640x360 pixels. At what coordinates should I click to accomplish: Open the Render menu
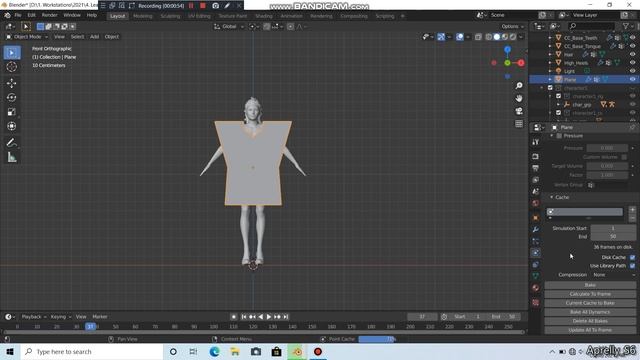pos(49,16)
